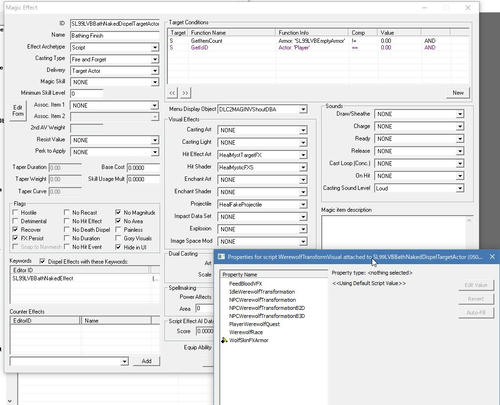Expand the Casting Sound Level dropdown

460,188
